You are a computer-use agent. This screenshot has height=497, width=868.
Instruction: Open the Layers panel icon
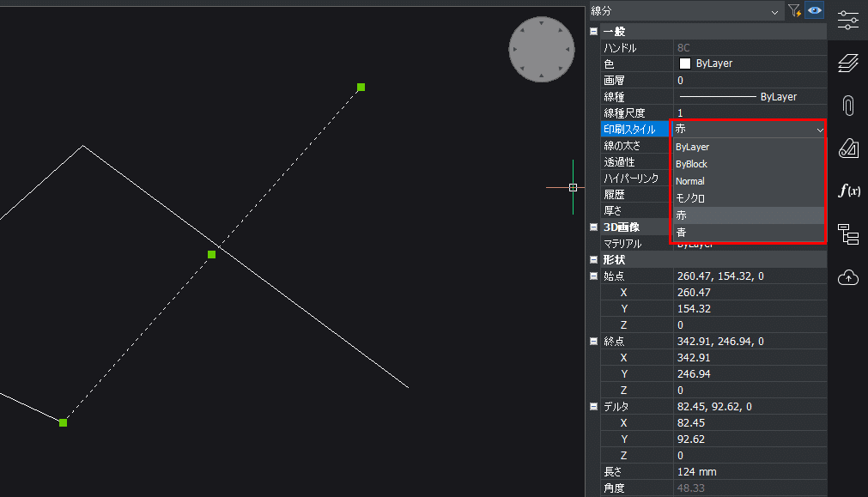848,64
